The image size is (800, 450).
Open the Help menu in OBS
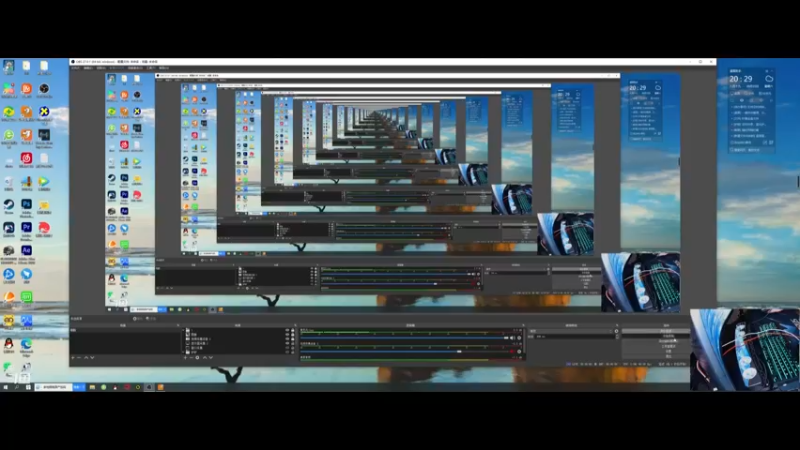tap(164, 68)
